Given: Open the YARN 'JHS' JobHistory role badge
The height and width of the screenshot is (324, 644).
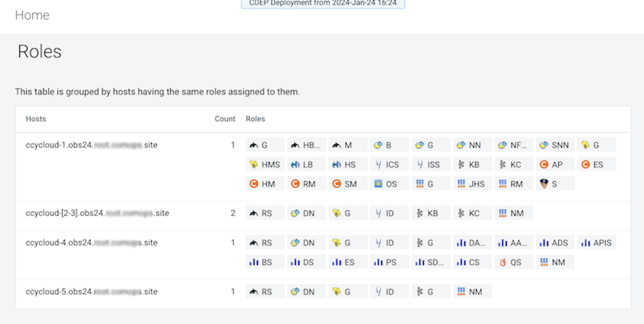Looking at the screenshot, I should pyautogui.click(x=472, y=184).
